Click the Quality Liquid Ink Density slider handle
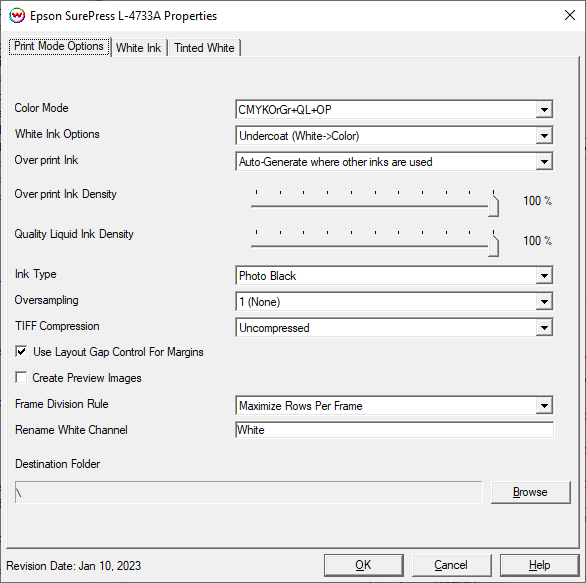Screen dimensions: 586x583 [x=493, y=245]
